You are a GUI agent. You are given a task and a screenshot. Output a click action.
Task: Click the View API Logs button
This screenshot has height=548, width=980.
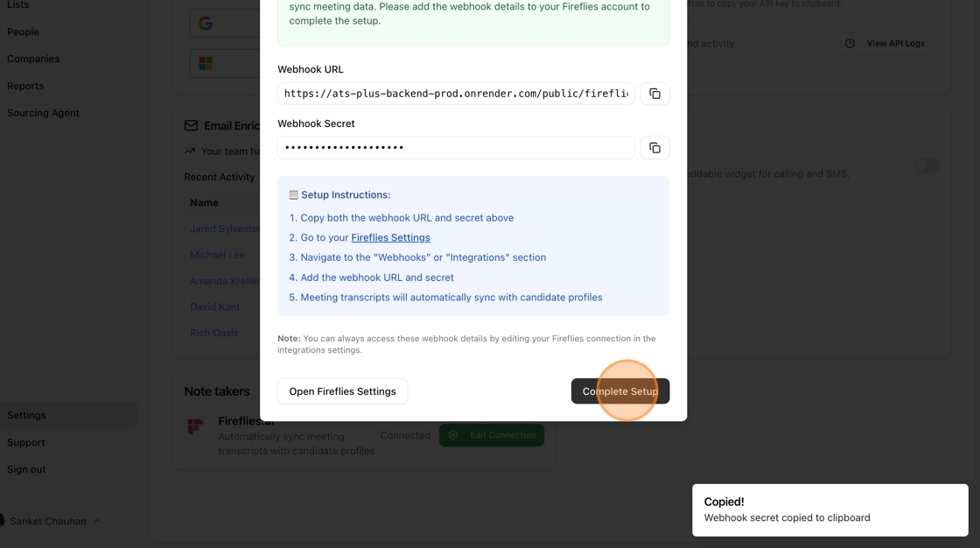(885, 43)
